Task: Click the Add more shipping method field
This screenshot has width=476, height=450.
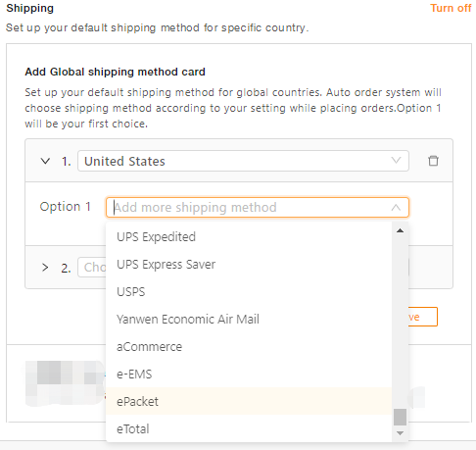Action: tap(258, 207)
